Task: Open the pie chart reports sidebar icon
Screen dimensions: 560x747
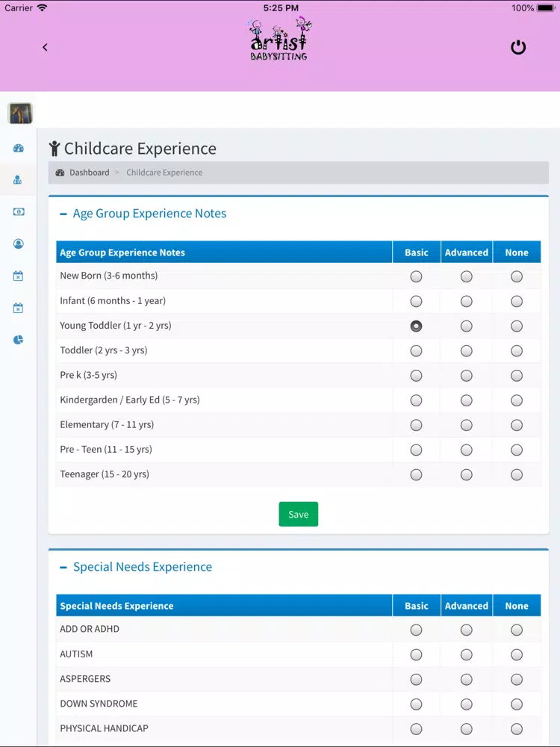Action: point(18,340)
